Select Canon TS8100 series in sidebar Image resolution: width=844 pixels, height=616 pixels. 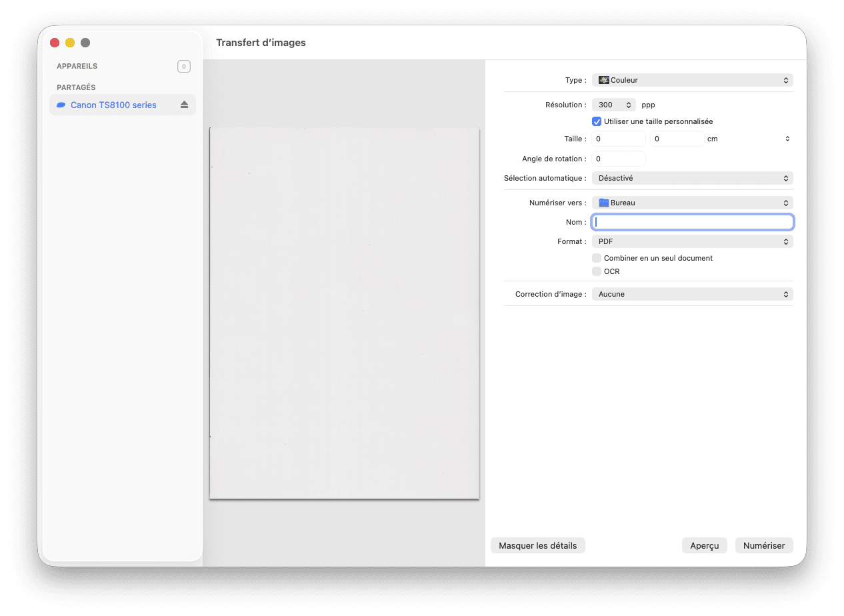[113, 105]
